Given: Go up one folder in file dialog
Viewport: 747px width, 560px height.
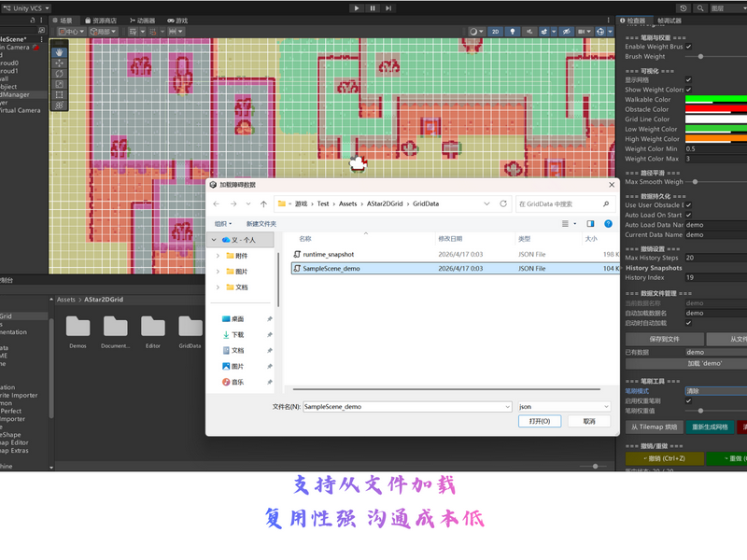Looking at the screenshot, I should click(263, 203).
